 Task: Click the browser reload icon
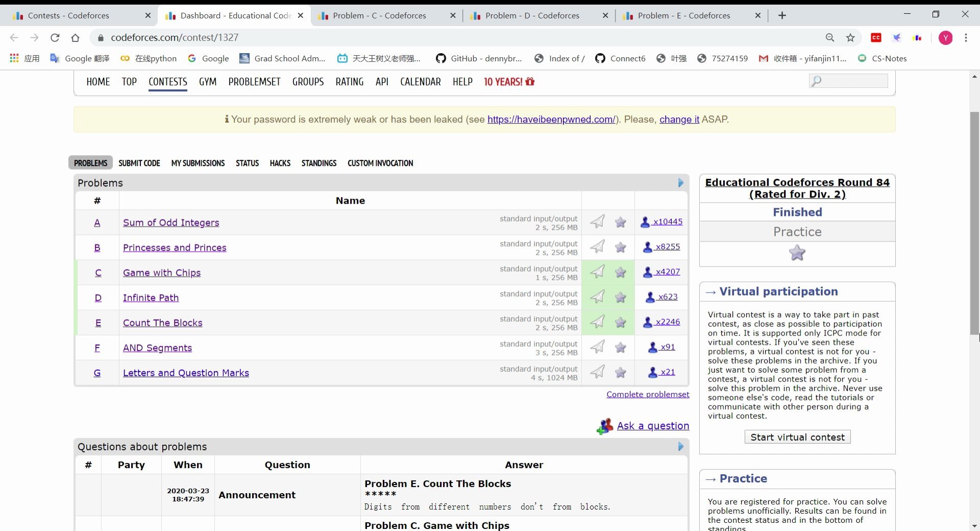click(x=55, y=37)
